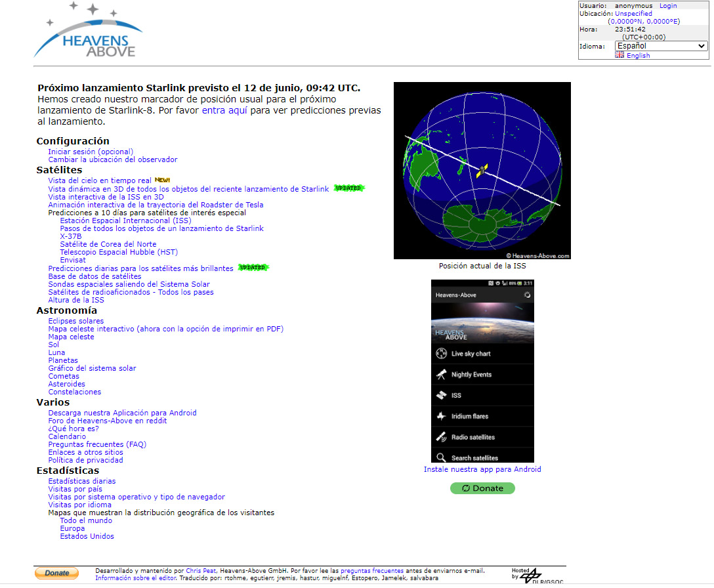Open Preguntas frecuentes (FAQ)
The image size is (714, 588).
coord(97,444)
